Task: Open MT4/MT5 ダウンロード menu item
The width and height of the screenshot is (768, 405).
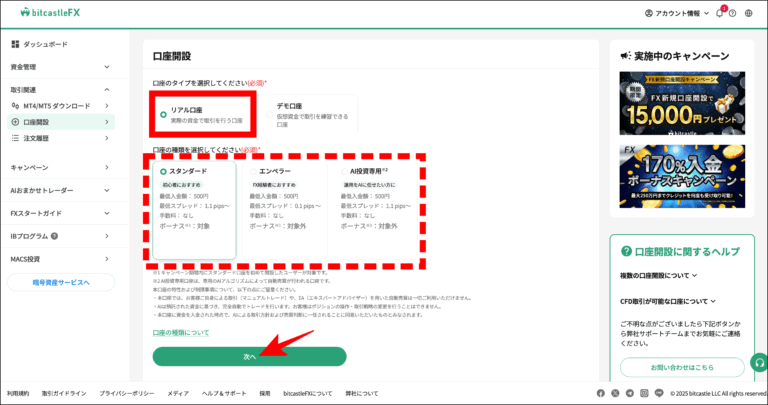Action: (x=61, y=106)
